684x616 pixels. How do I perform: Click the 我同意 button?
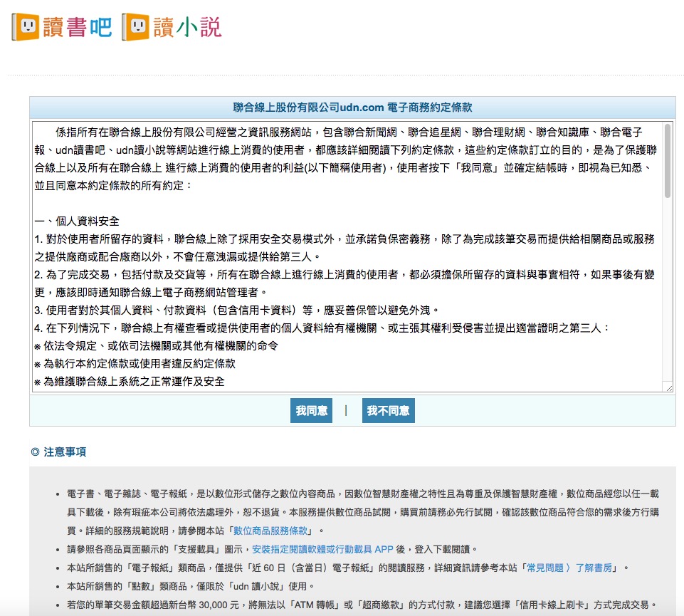coord(311,410)
